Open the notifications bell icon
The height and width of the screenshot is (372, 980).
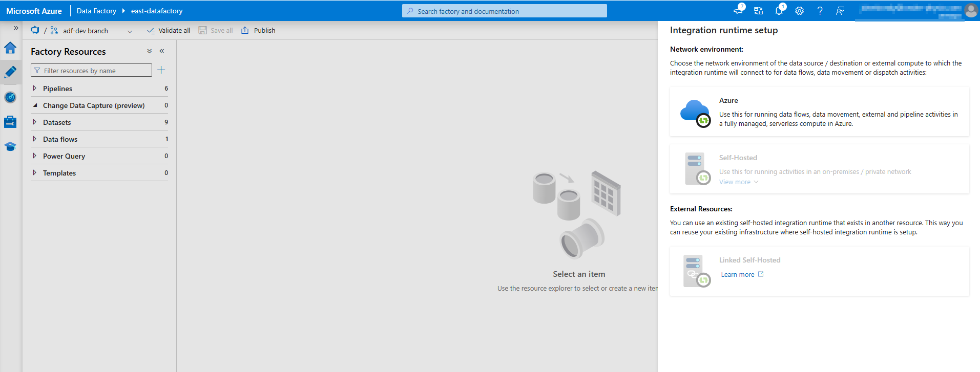[779, 10]
